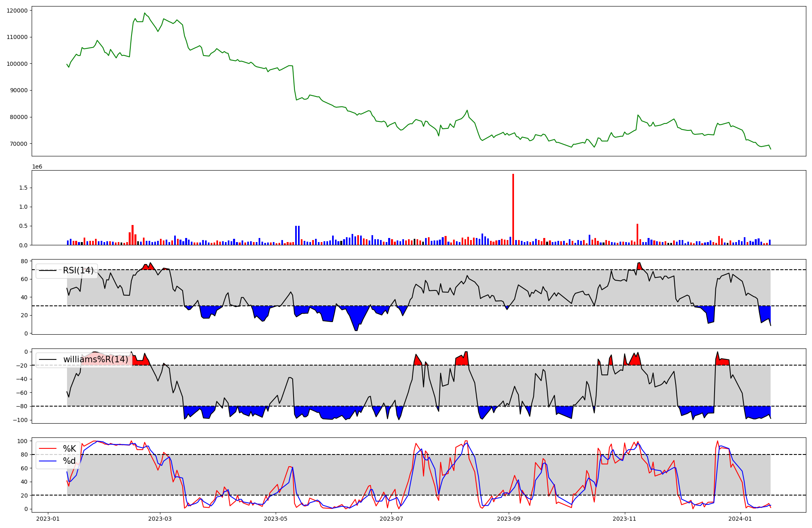Click the 100 stochastic axis tick label
The width and height of the screenshot is (812, 528).
click(23, 441)
